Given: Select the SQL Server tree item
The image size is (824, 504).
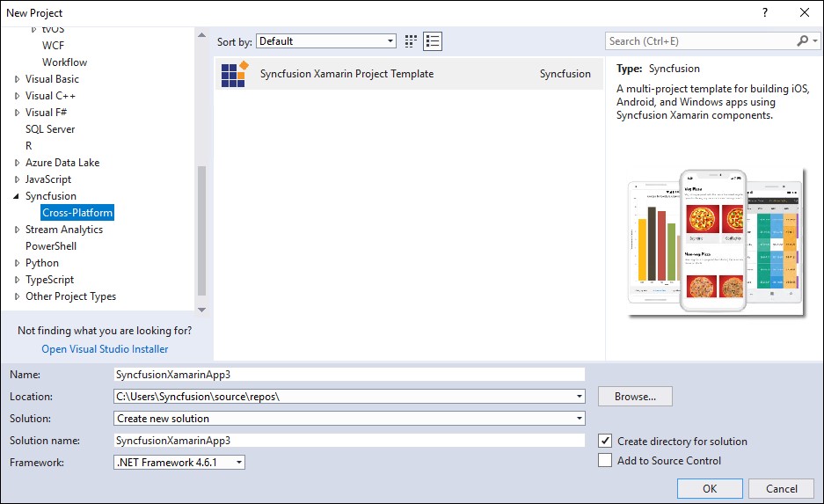Looking at the screenshot, I should pos(50,129).
